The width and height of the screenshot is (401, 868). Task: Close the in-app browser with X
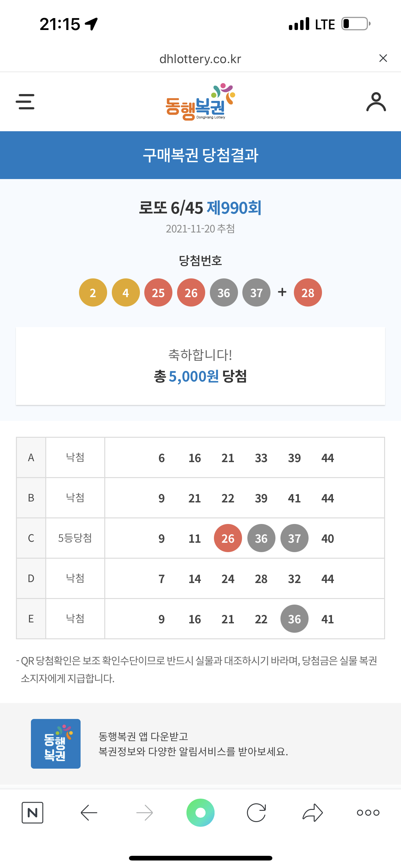click(x=383, y=58)
